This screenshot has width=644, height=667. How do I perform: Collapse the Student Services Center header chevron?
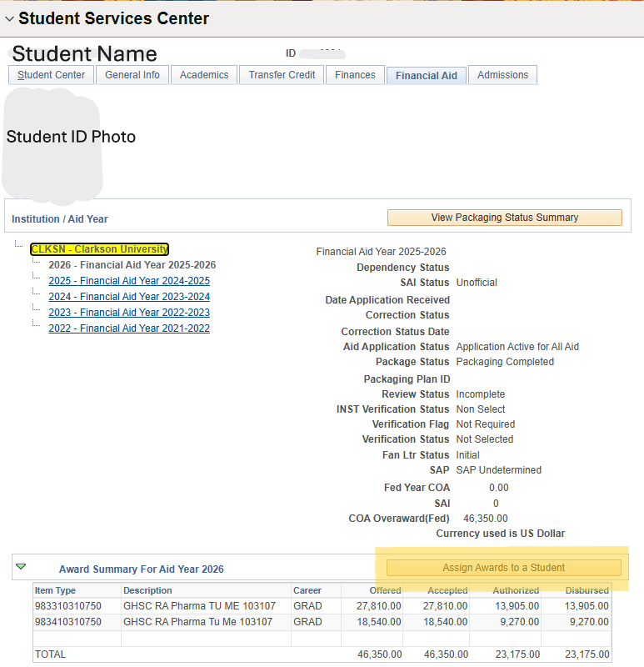[x=9, y=18]
